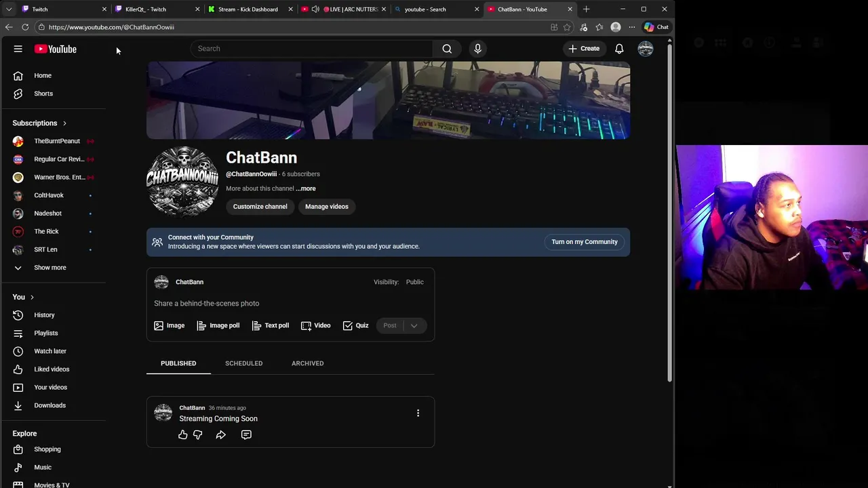Mute the LIVE ARC NUTTERS tab audio
The image size is (868, 488).
pyautogui.click(x=315, y=9)
